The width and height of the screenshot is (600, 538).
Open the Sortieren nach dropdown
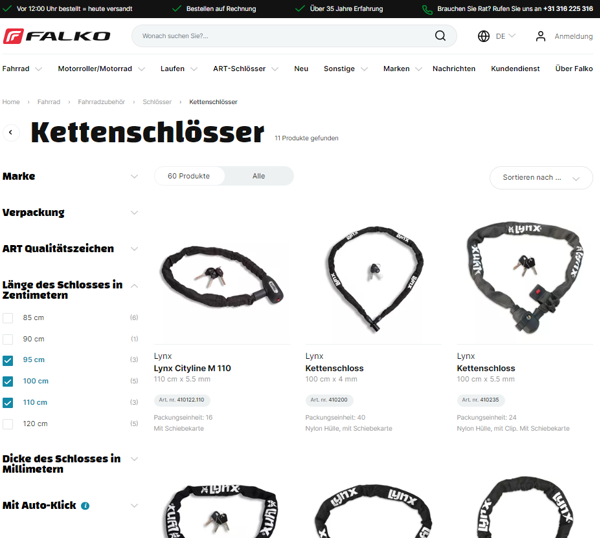click(x=541, y=178)
